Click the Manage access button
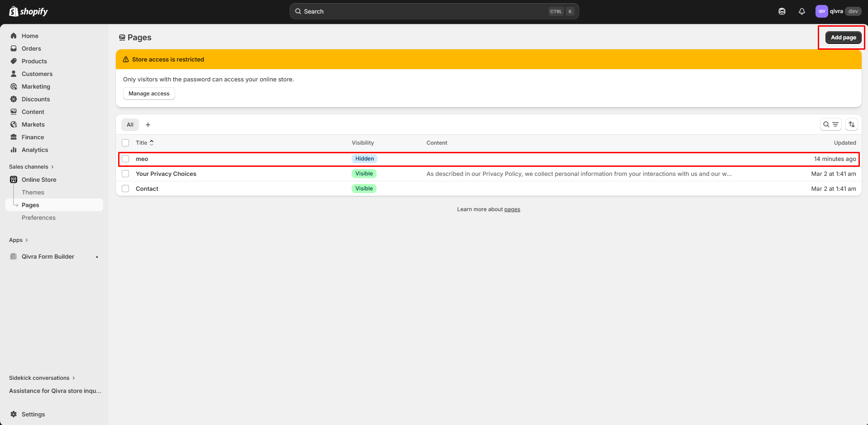The height and width of the screenshot is (425, 868). tap(149, 94)
